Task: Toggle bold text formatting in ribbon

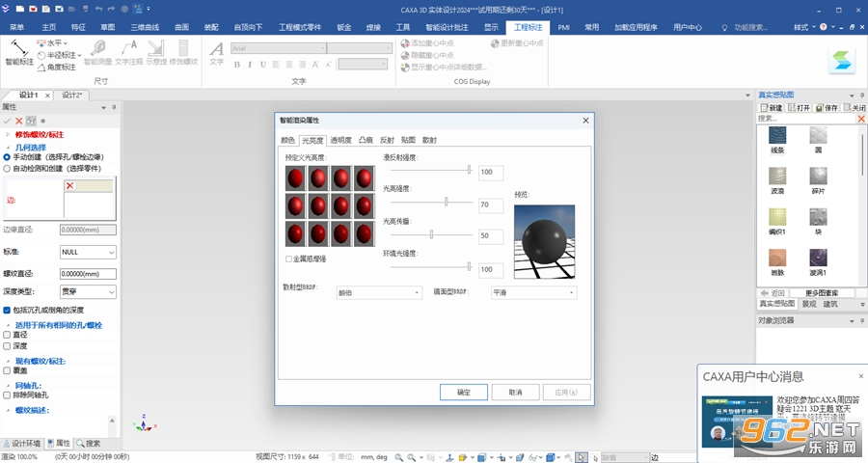Action: click(237, 65)
